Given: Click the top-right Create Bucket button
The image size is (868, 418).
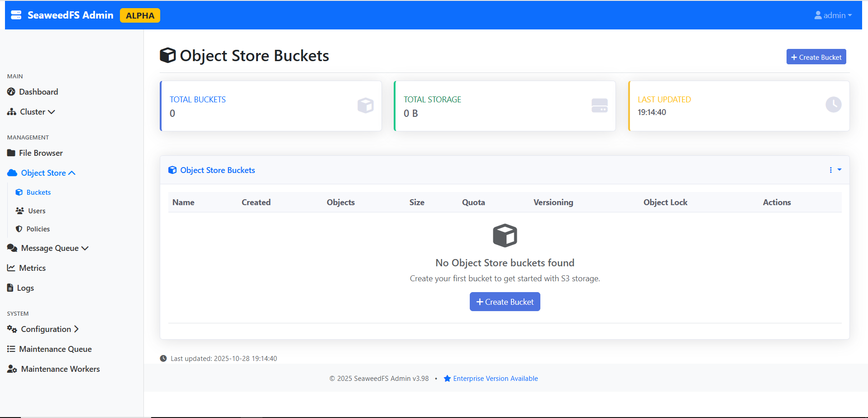Looking at the screenshot, I should pyautogui.click(x=816, y=57).
